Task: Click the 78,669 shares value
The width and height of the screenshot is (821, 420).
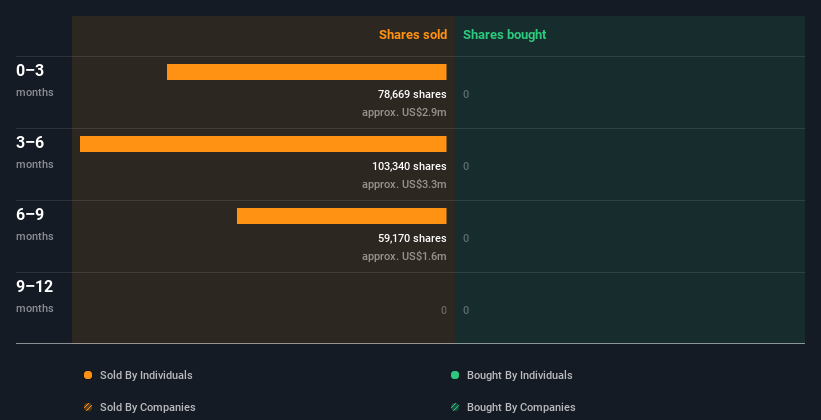Action: point(412,94)
